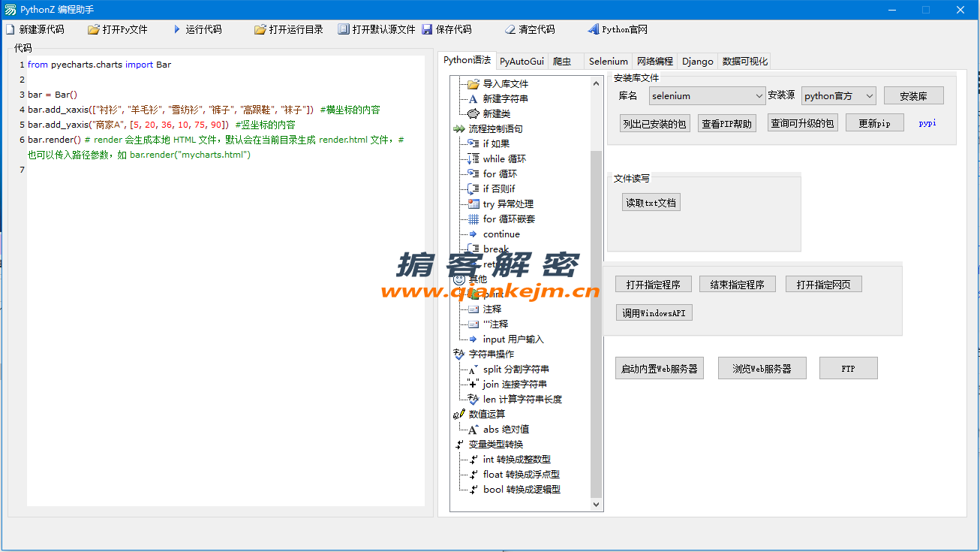Insert the join 连接字符串 snippet
980x552 pixels.
click(x=515, y=384)
